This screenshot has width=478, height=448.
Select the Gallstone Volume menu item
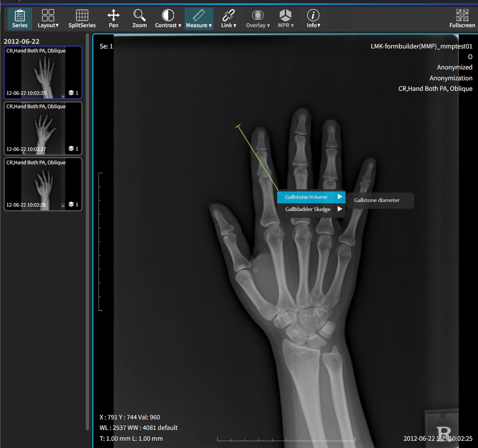tap(311, 197)
